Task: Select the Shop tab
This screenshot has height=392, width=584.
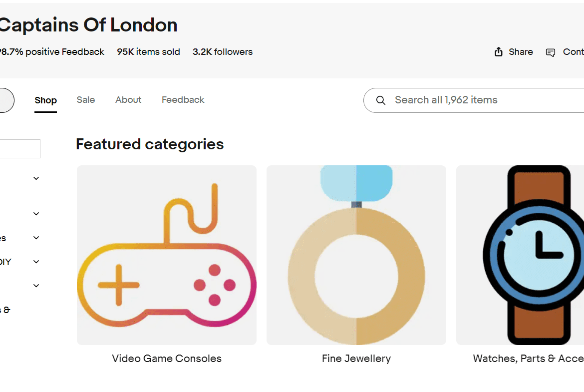Action: (46, 100)
